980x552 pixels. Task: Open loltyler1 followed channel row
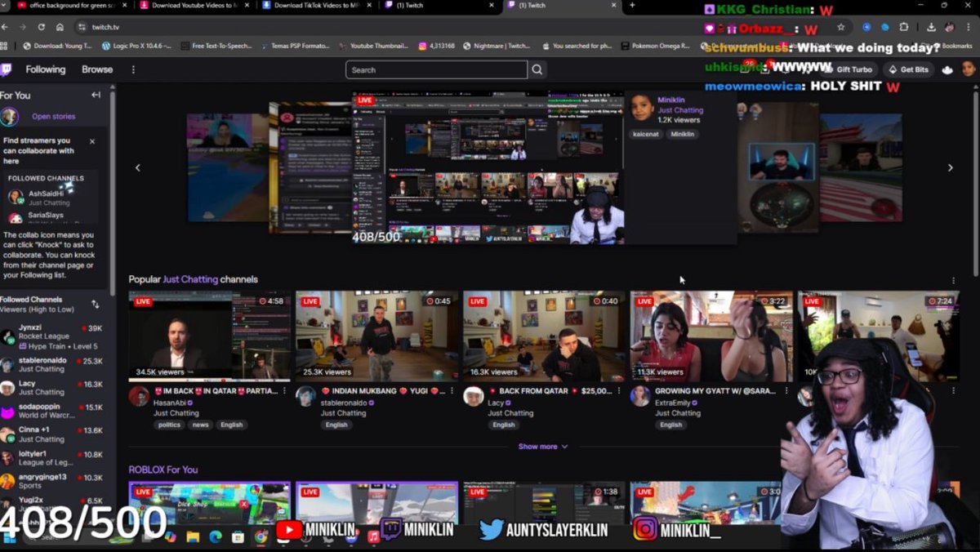[x=54, y=457]
